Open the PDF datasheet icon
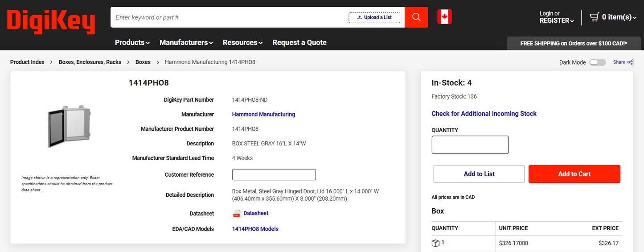Viewport: 644px width, 252px height. click(237, 214)
